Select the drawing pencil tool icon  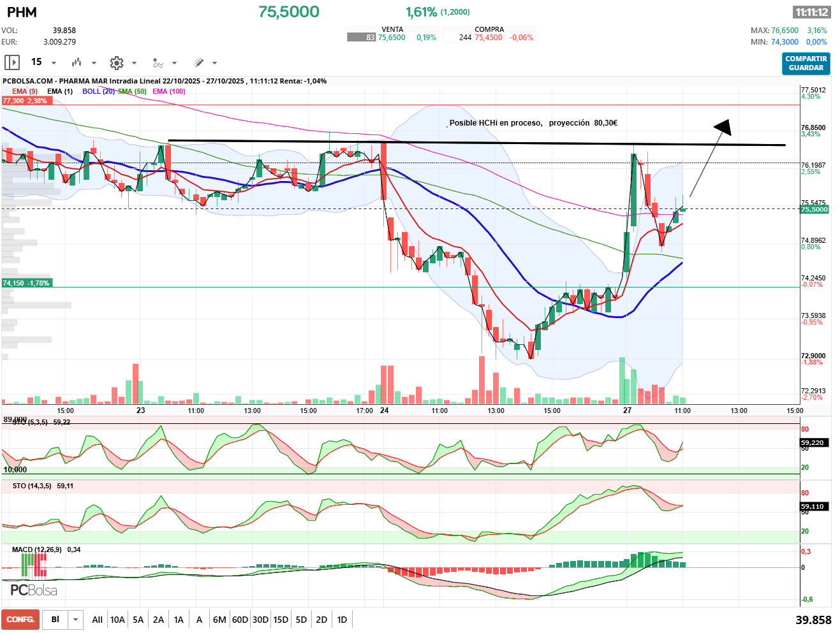pos(198,62)
